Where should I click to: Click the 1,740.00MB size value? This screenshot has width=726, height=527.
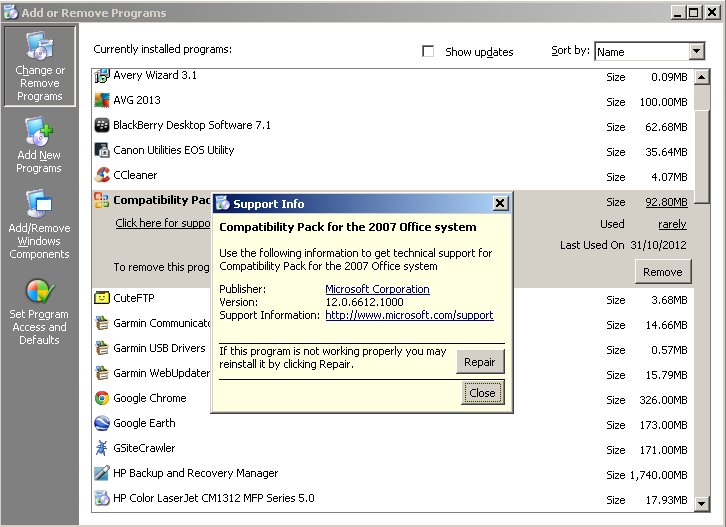[x=659, y=475]
